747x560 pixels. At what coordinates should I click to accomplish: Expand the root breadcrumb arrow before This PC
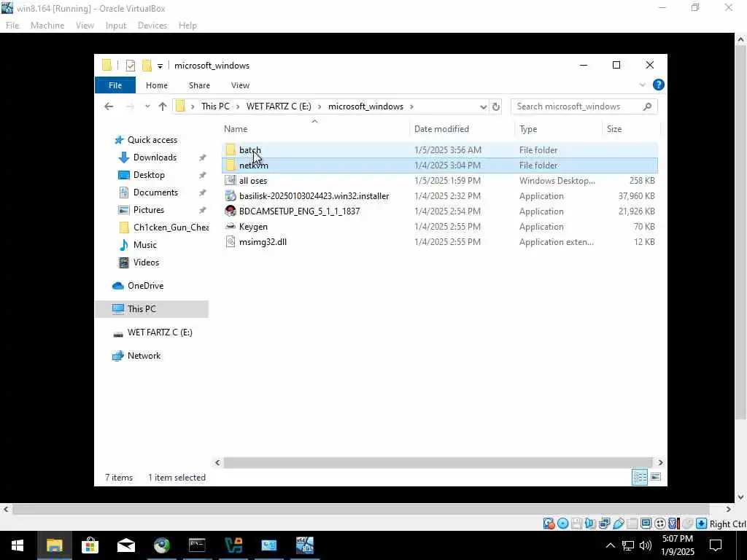click(x=193, y=106)
